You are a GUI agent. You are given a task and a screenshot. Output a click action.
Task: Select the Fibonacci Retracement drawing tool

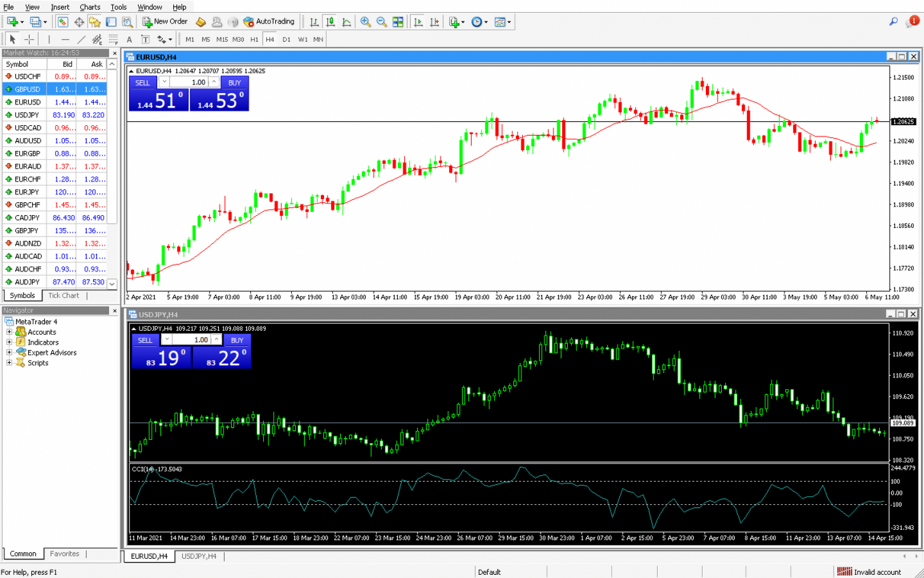[113, 39]
